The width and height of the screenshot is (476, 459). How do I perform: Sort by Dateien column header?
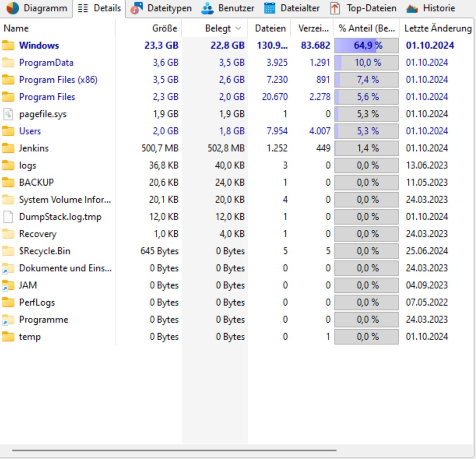coord(270,28)
